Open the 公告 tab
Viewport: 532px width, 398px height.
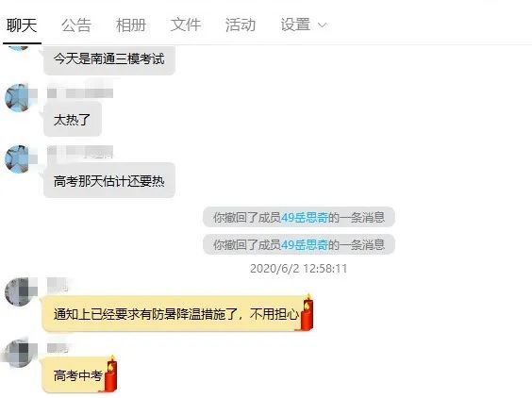point(76,25)
